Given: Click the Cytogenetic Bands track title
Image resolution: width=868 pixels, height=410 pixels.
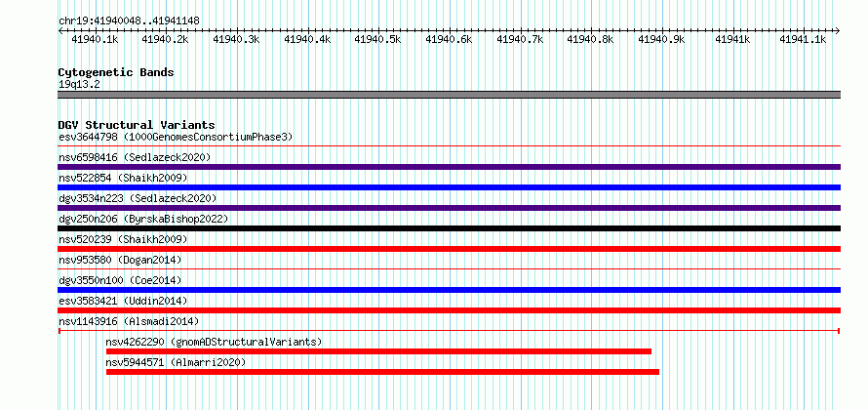Looking at the screenshot, I should (x=116, y=72).
